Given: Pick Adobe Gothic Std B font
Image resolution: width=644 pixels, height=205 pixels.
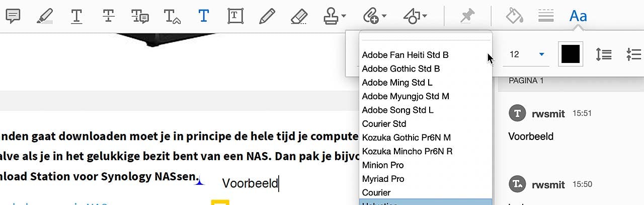Looking at the screenshot, I should 400,69.
